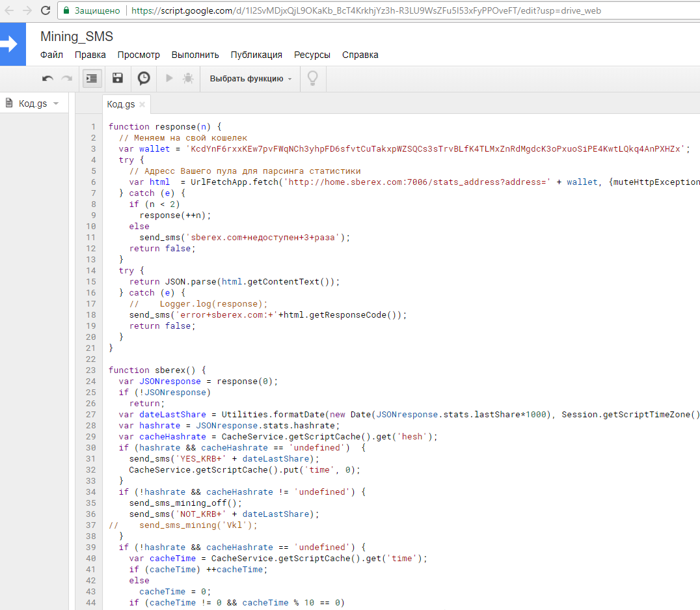Reload the page in the browser

pyautogui.click(x=46, y=10)
